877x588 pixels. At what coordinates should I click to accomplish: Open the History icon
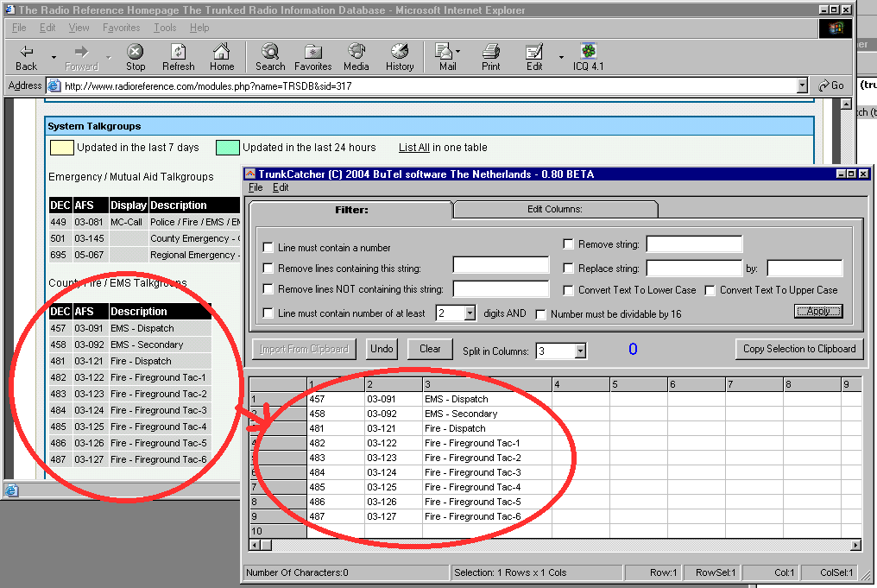coord(400,52)
